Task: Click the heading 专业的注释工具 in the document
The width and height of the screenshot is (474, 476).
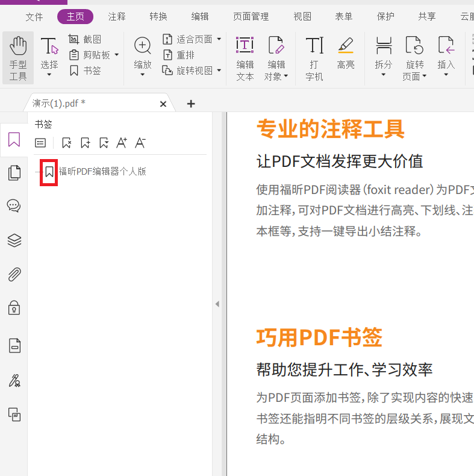Action: [x=331, y=129]
